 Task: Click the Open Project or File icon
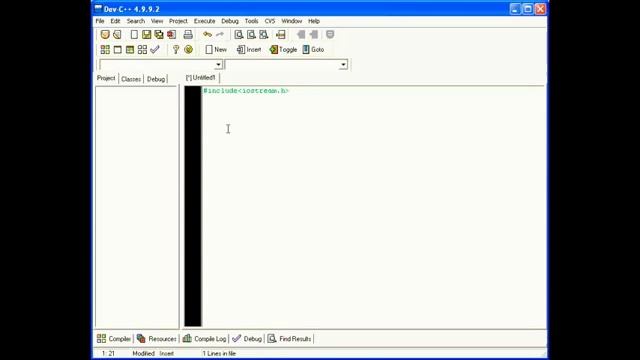pos(117,35)
